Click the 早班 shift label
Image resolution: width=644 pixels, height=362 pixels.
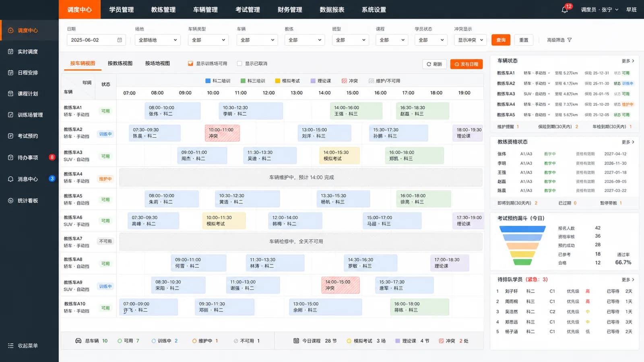click(x=632, y=10)
